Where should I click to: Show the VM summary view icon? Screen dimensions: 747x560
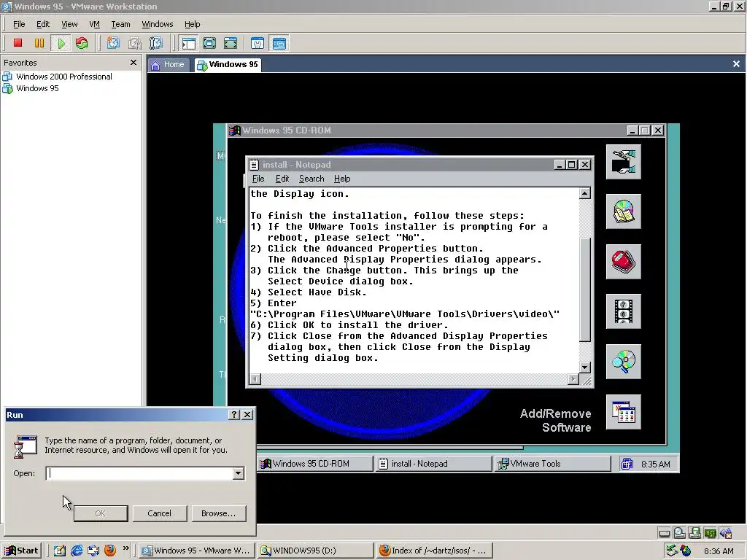[x=258, y=43]
